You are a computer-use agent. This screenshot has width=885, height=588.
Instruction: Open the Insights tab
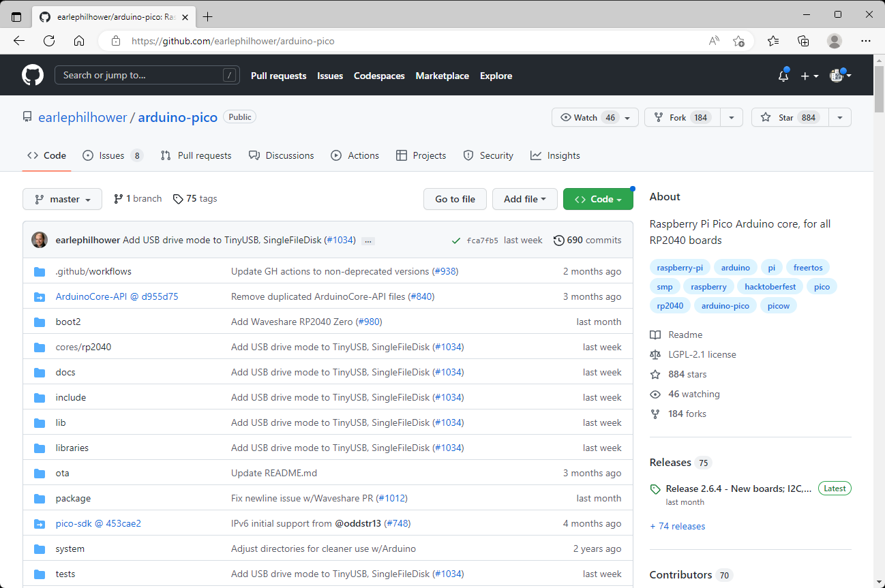(556, 155)
